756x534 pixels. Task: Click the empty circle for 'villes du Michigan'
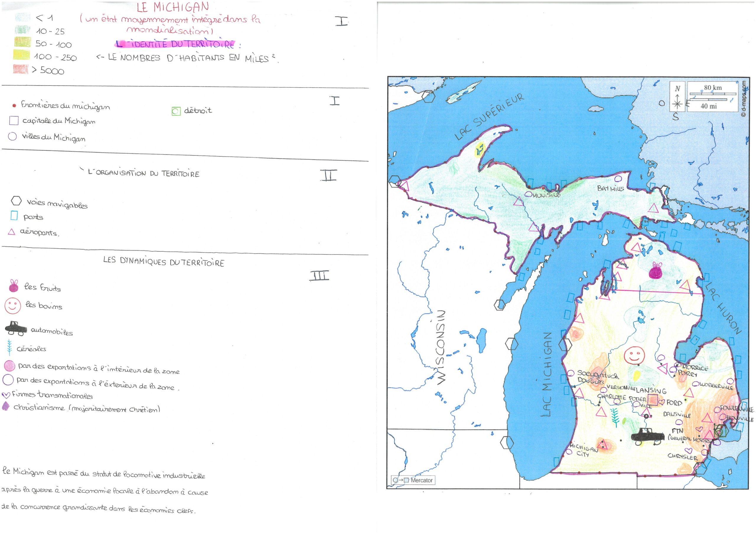point(12,136)
